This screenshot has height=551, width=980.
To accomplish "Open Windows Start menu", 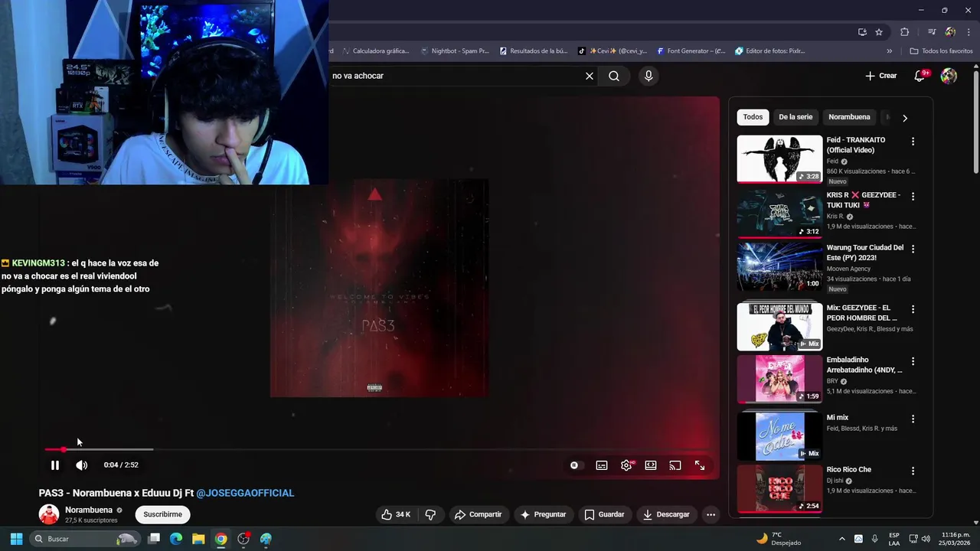I will click(x=16, y=539).
